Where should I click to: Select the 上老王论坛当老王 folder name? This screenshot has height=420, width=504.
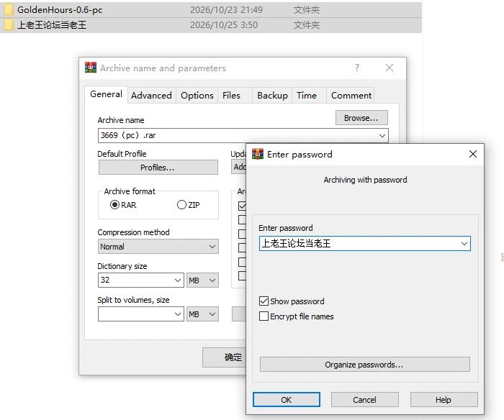(x=52, y=24)
